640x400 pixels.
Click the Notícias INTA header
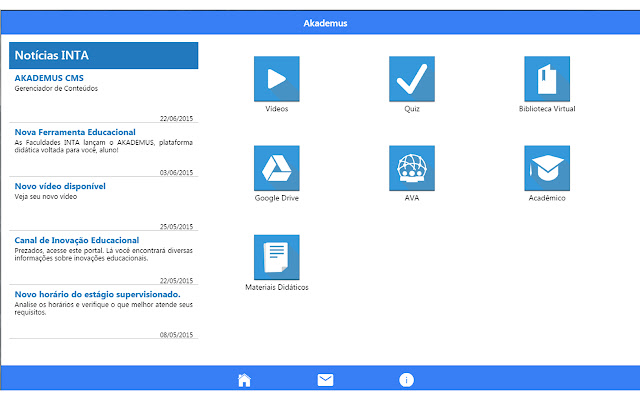[x=104, y=56]
